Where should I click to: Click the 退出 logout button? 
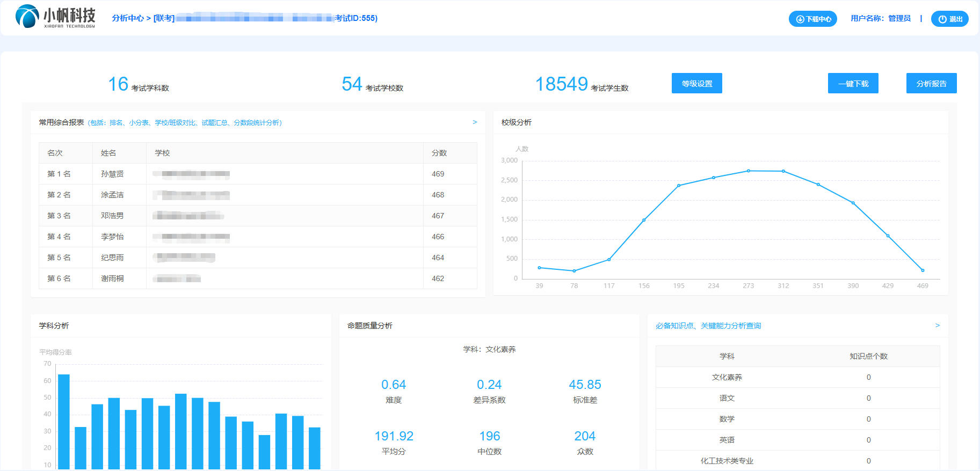coord(949,19)
